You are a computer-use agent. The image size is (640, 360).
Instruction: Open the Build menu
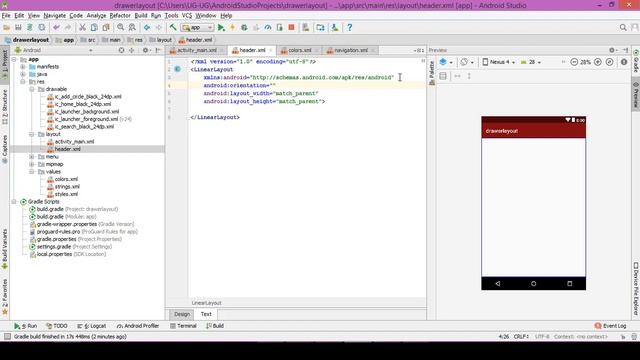[x=141, y=16]
